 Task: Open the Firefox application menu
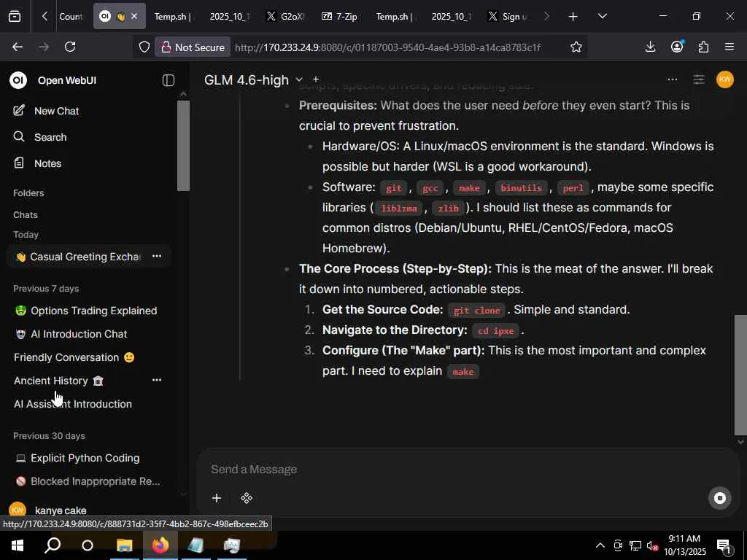[729, 47]
